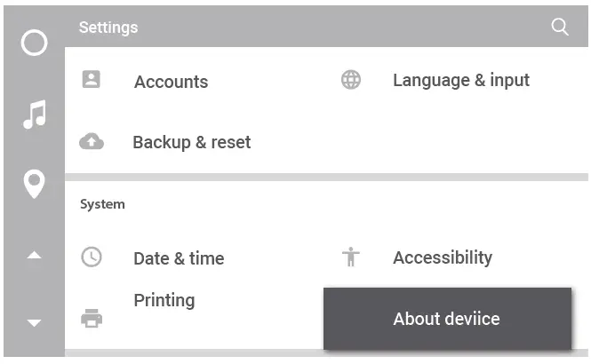Click the Printing printer icon
591x364 pixels.
click(x=92, y=317)
